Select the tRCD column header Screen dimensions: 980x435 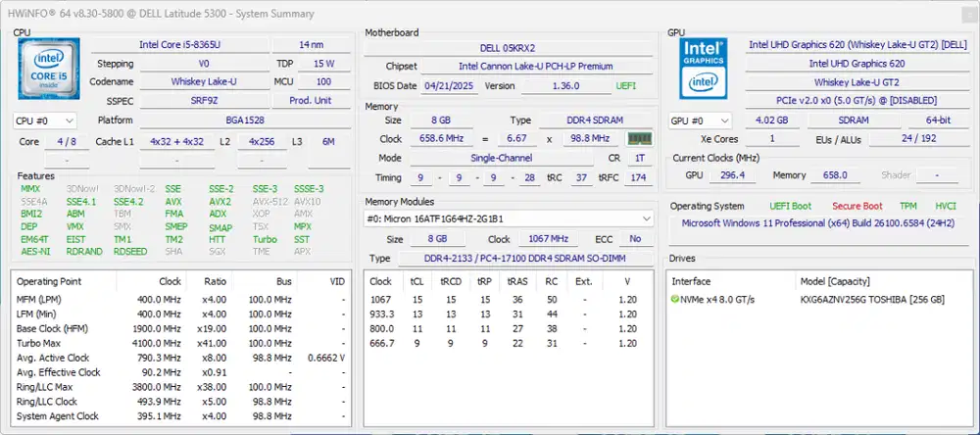451,281
